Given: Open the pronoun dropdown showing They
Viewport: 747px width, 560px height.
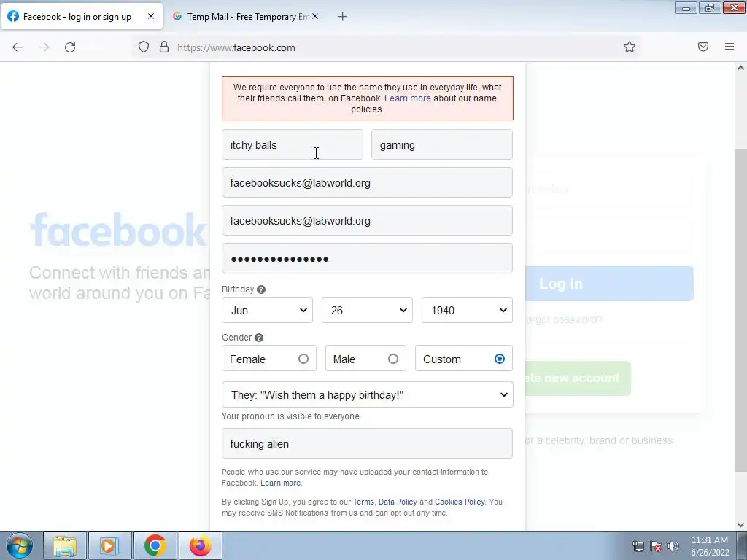Looking at the screenshot, I should point(368,394).
